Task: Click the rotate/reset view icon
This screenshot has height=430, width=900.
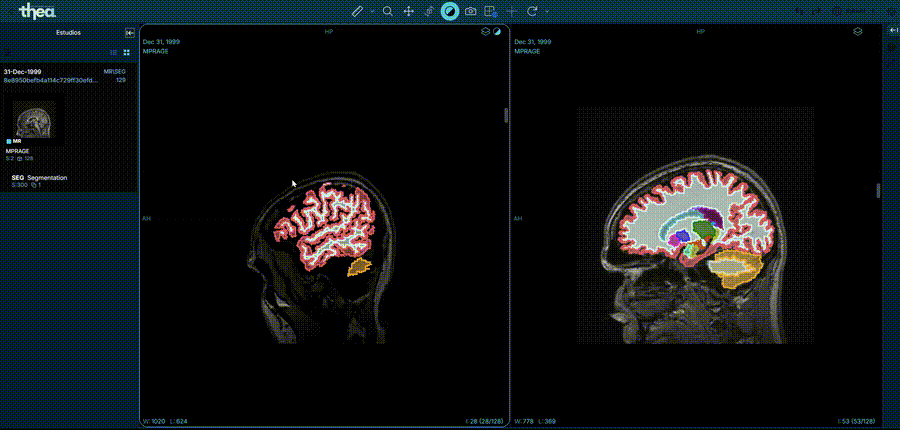Action: coord(533,11)
